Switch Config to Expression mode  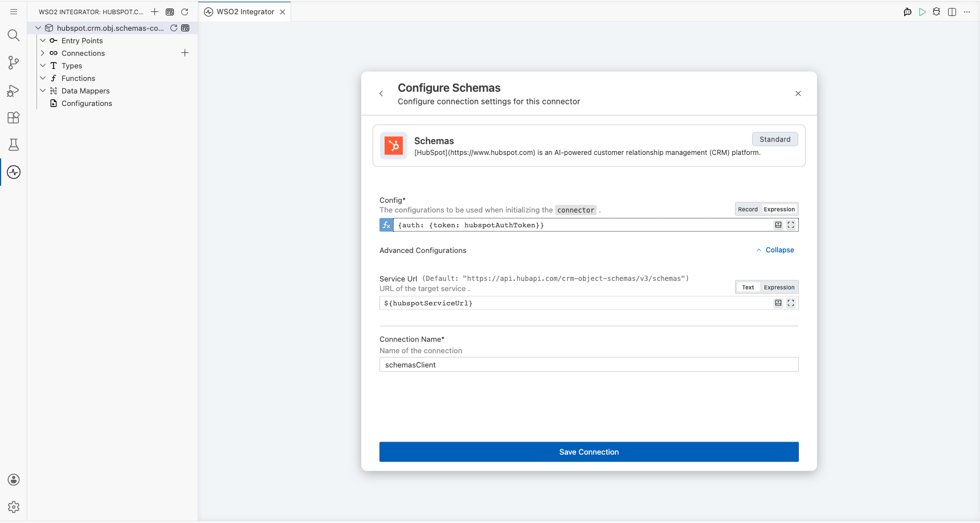click(779, 209)
